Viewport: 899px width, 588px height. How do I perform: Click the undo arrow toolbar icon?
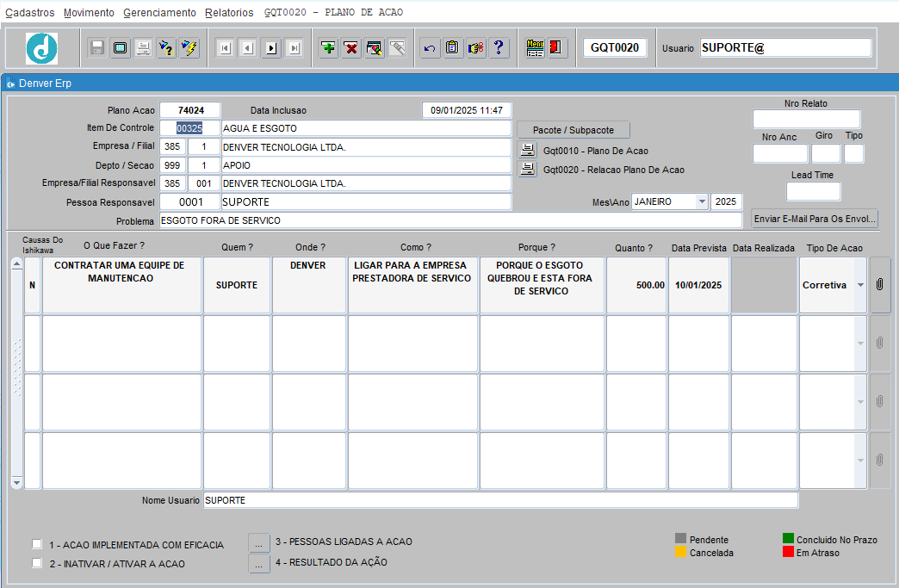(430, 48)
